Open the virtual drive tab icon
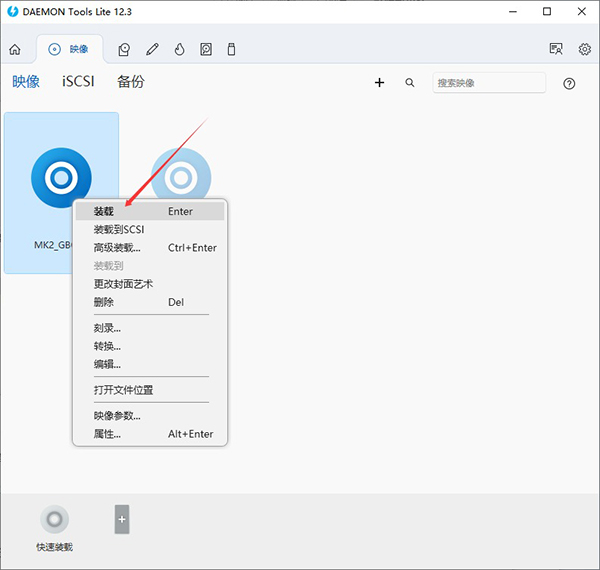Screen dimensions: 600x570 coord(125,49)
